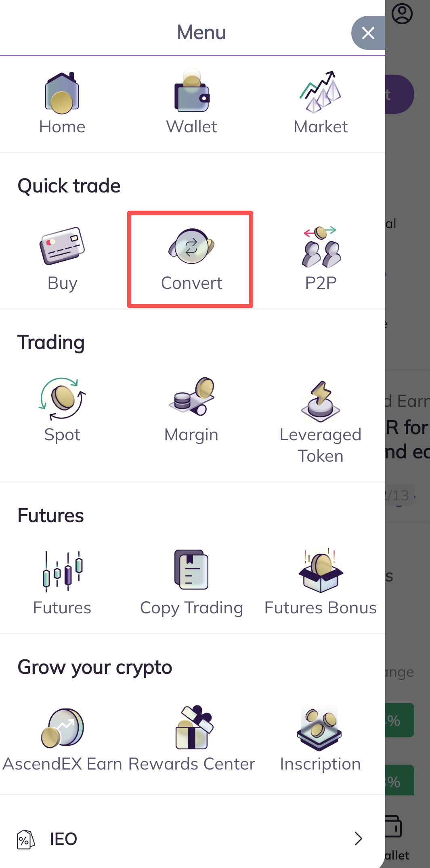The image size is (430, 868).
Task: Expand the IEO row chevron
Action: coord(358,839)
